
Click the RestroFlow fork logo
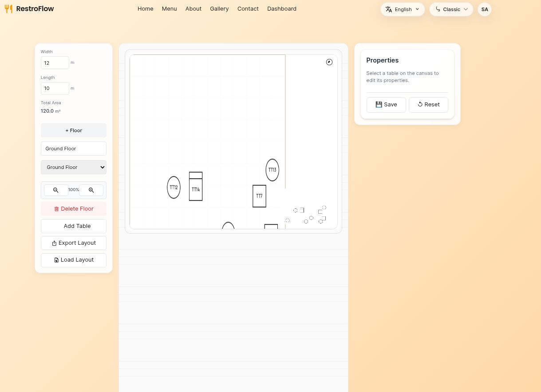(8, 9)
